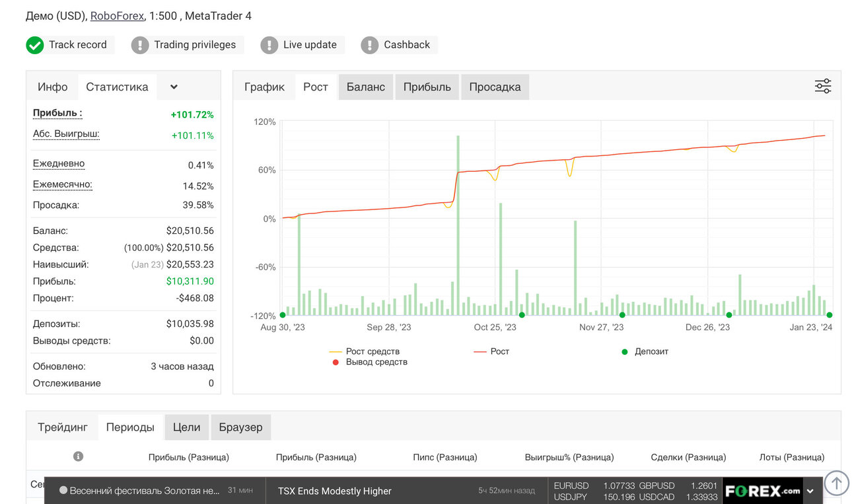This screenshot has width=852, height=504.
Task: Select the 'Рост' chart tab
Action: (x=316, y=87)
